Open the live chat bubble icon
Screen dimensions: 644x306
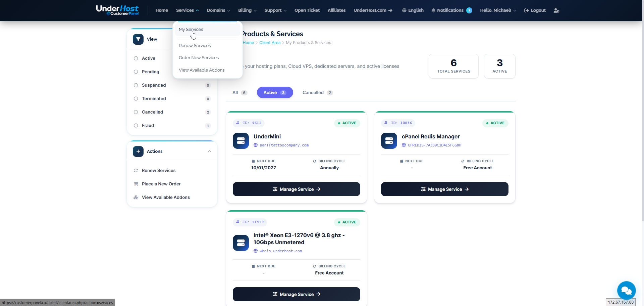coord(627,291)
